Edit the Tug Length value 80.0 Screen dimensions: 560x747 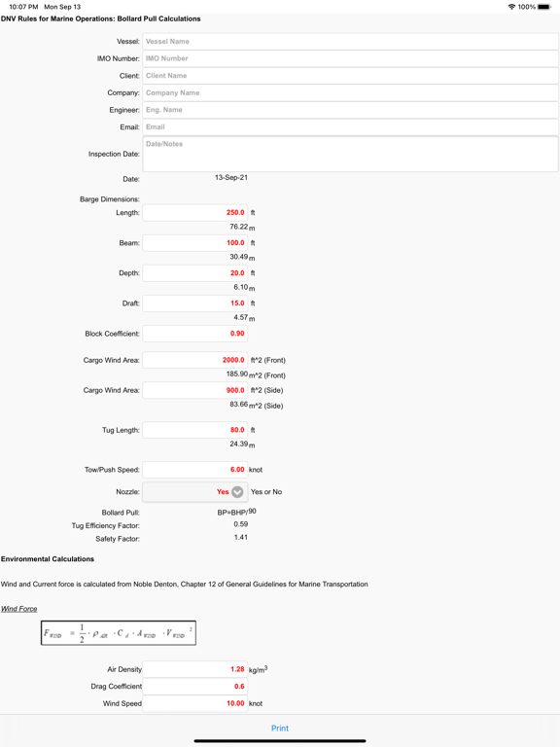[x=194, y=430]
